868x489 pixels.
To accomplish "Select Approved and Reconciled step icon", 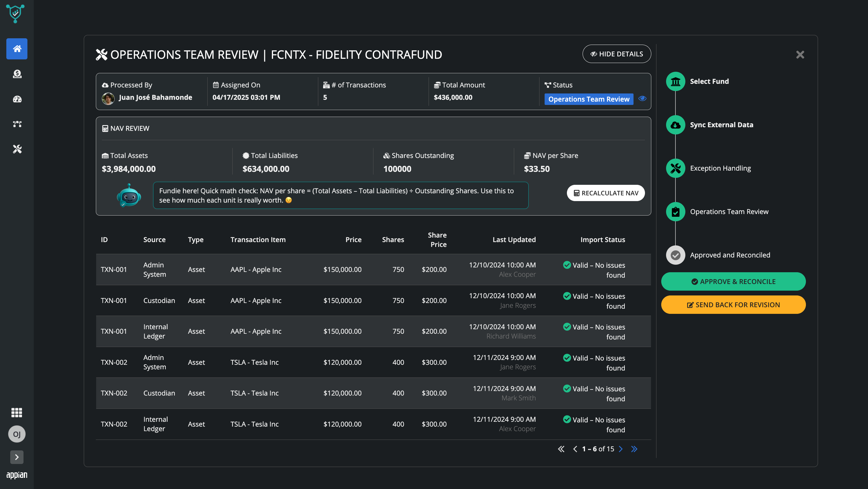I will pos(675,255).
